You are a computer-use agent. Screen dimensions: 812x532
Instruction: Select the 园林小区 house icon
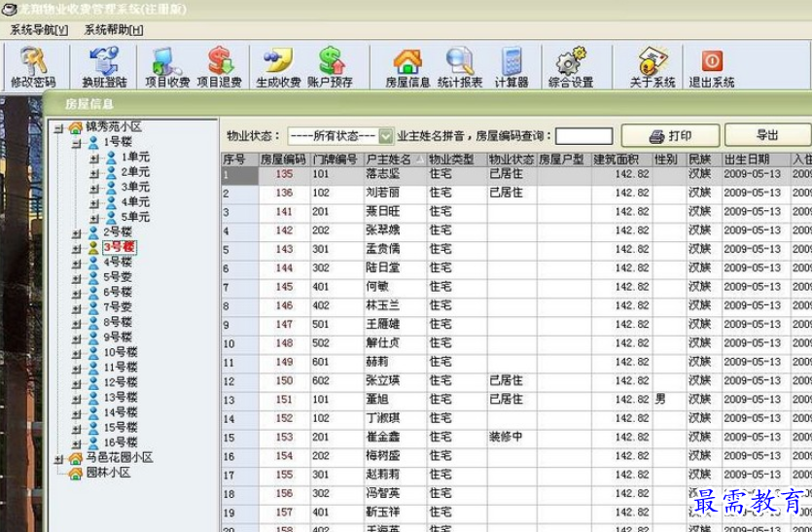[x=76, y=474]
